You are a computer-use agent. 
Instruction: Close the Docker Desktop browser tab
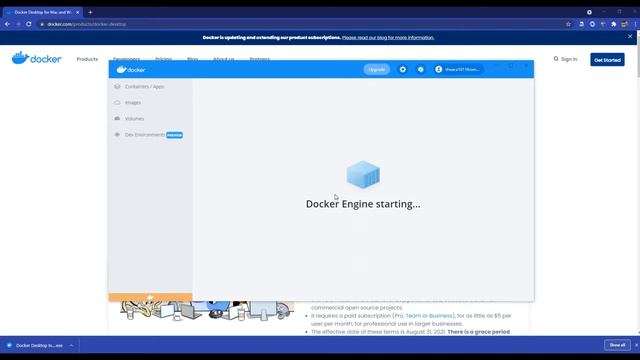pyautogui.click(x=78, y=12)
